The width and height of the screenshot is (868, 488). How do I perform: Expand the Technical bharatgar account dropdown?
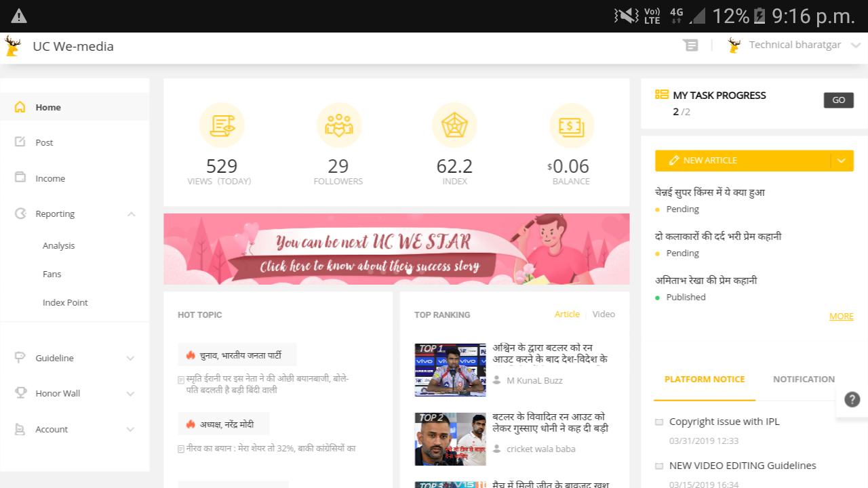tap(854, 45)
